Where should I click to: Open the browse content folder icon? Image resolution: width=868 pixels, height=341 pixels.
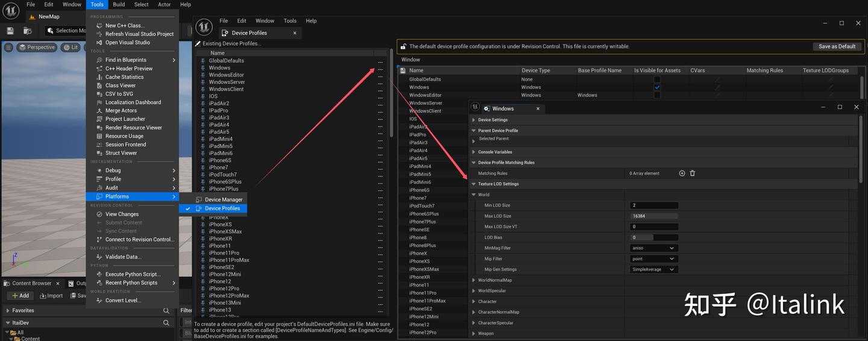point(27,31)
